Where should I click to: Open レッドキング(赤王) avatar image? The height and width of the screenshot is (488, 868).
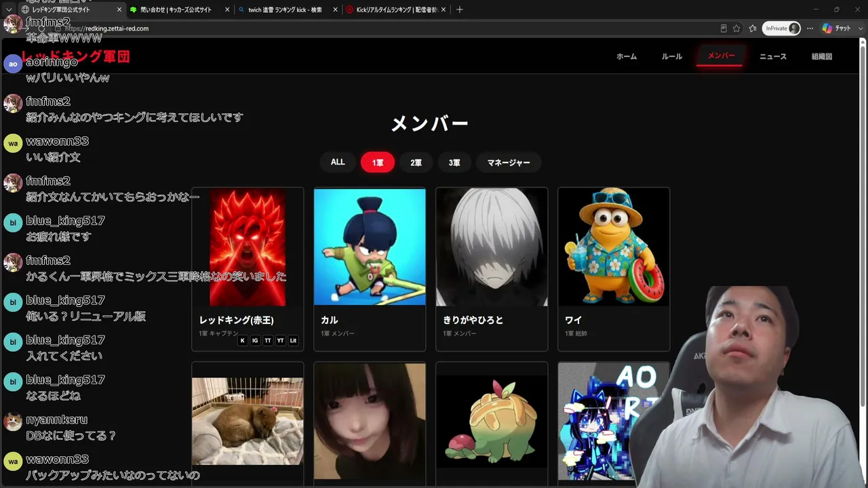pos(248,247)
